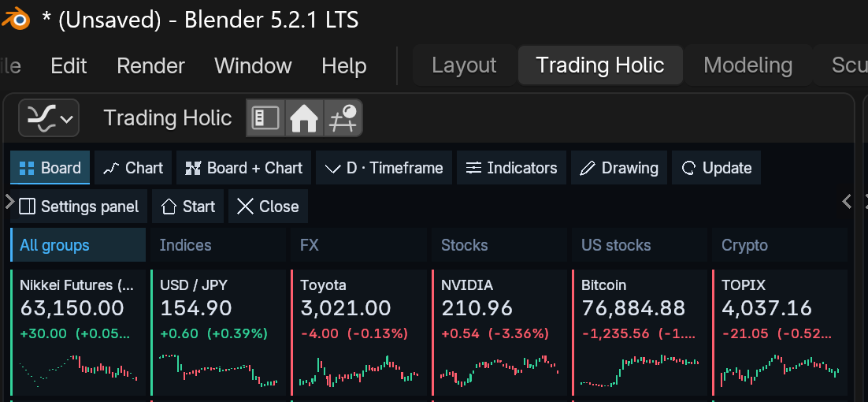
Task: Click the Trading Holic header label
Action: [167, 118]
